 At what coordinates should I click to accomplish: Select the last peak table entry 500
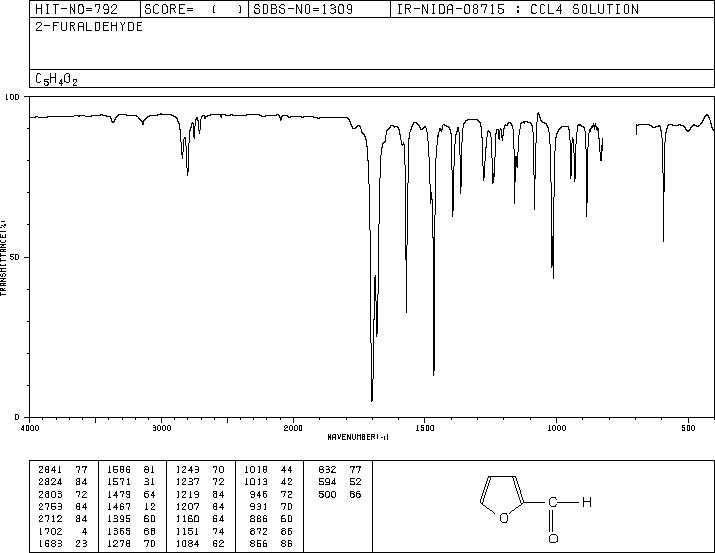327,494
